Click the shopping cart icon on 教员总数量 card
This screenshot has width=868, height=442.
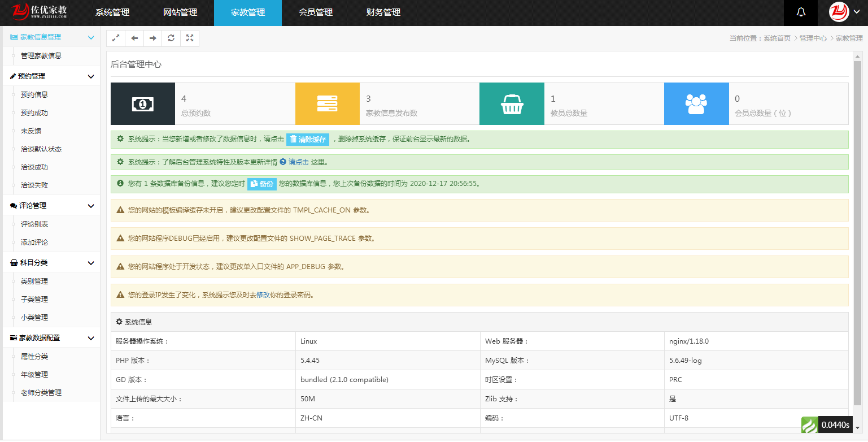(x=512, y=103)
